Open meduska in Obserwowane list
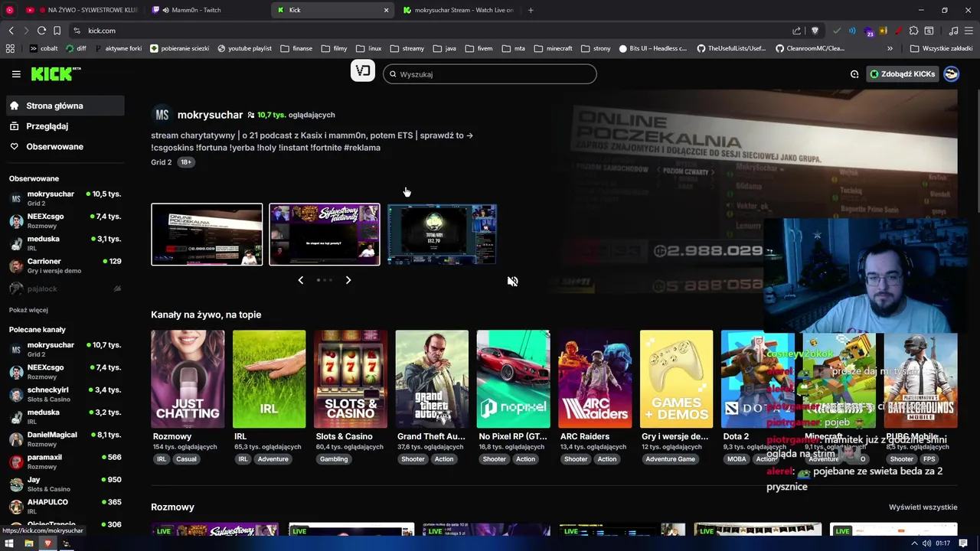The image size is (980, 551). pos(65,243)
